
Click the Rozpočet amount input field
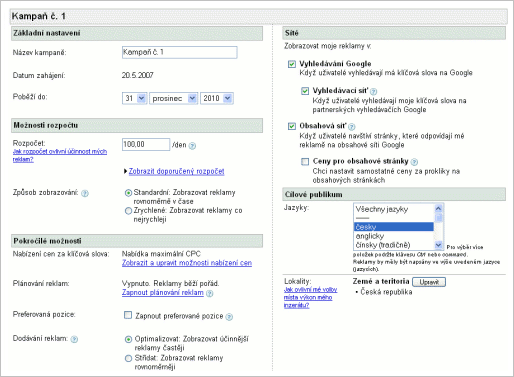tap(146, 144)
